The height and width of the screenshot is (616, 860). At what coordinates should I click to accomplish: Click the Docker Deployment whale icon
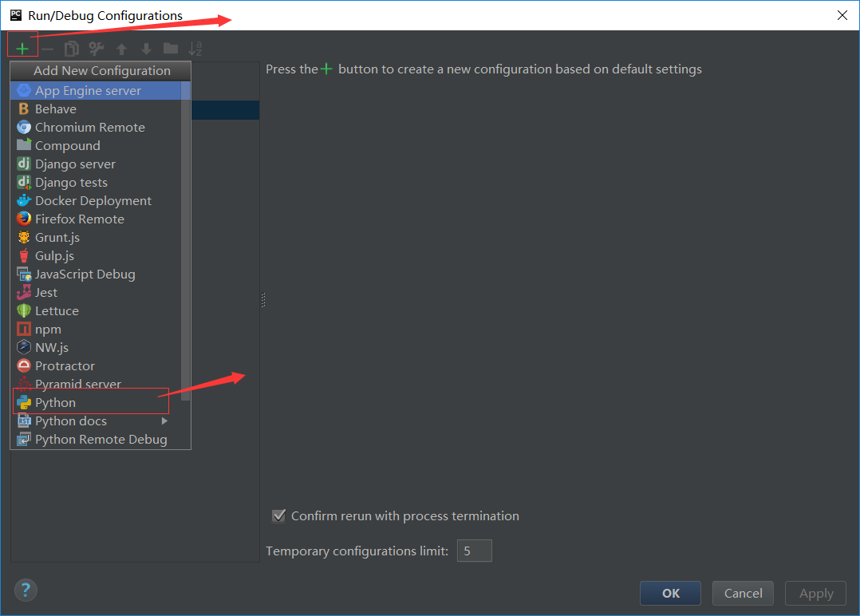point(24,200)
